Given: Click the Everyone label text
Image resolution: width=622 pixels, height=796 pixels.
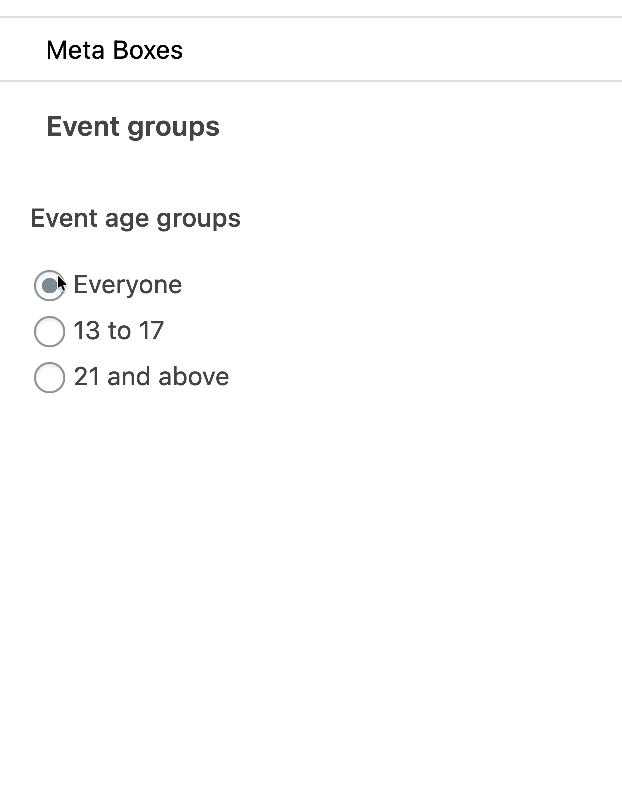Looking at the screenshot, I should [127, 285].
